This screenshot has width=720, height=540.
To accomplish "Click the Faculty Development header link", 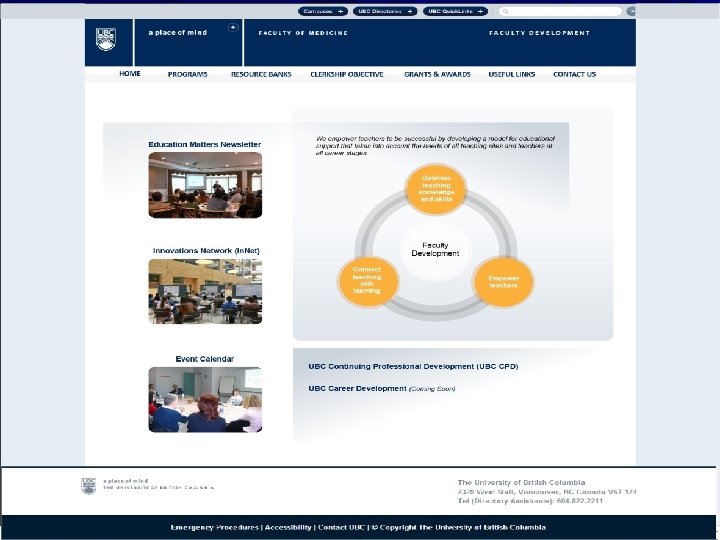I will click(x=539, y=33).
